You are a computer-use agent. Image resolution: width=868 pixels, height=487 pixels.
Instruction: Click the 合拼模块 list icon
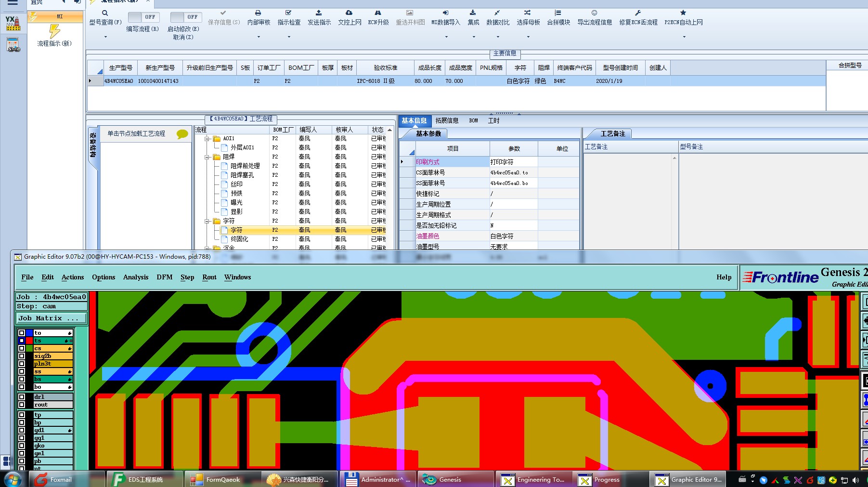558,13
